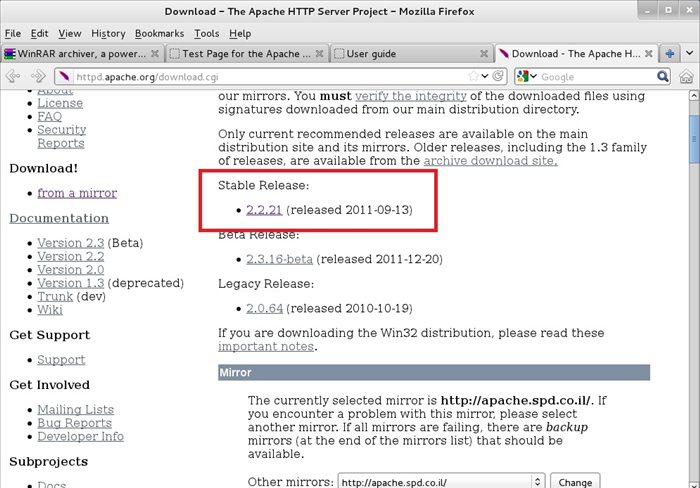Viewport: 700px width, 488px height.
Task: Open the Bug Reports link
Action: click(75, 423)
